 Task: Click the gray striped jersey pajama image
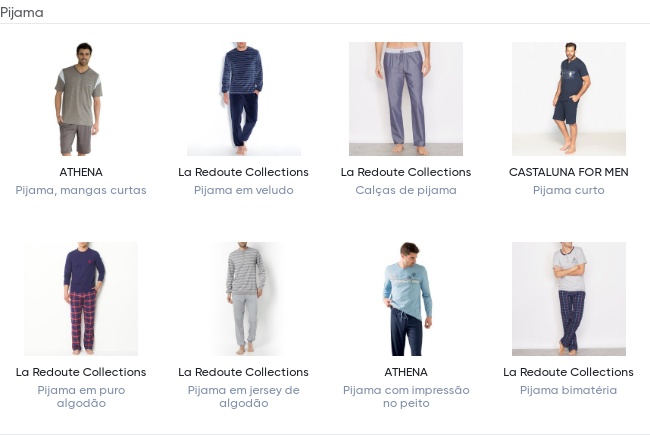(x=243, y=299)
